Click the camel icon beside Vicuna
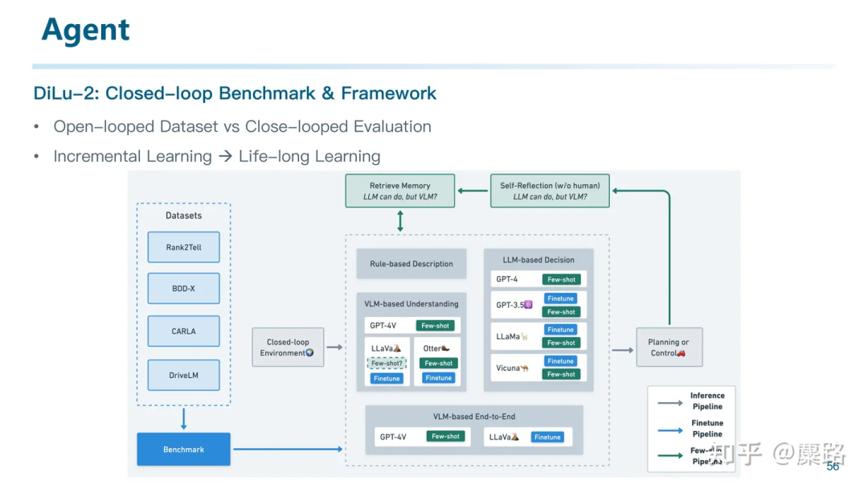 525,368
